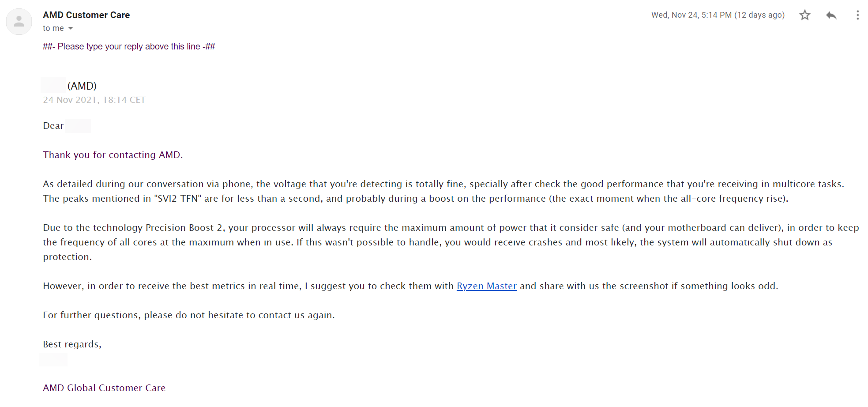Star this AMD Customer Care email
868x407 pixels.
coord(805,15)
